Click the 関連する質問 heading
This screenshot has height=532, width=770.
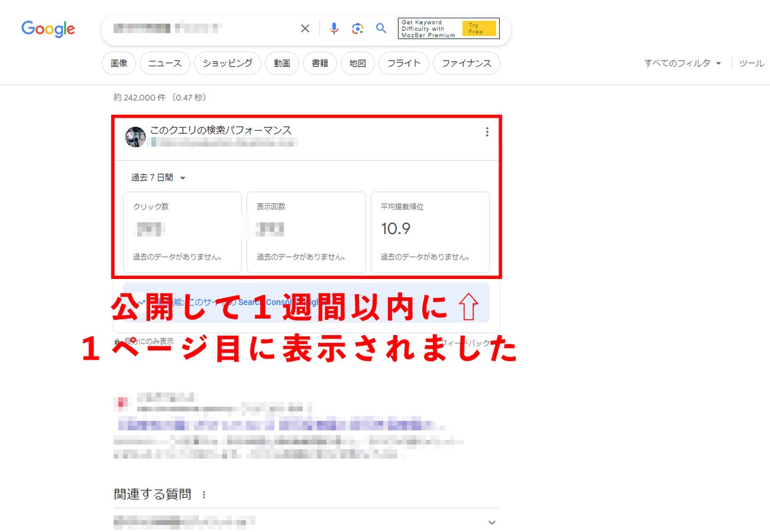click(x=152, y=495)
